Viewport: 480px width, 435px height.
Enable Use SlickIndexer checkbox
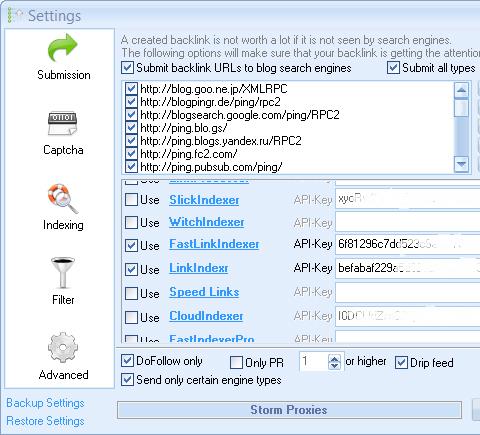coord(131,200)
